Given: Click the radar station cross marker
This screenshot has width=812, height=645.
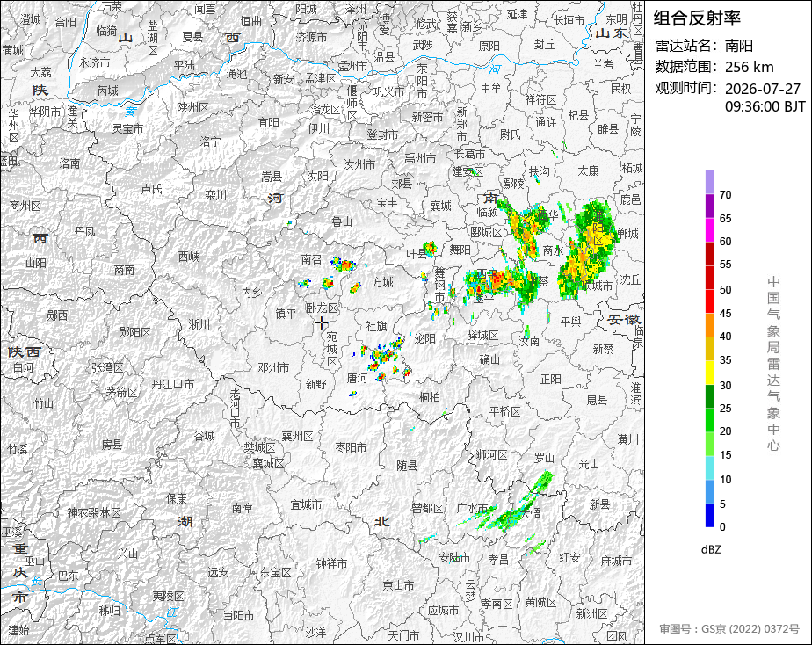Looking at the screenshot, I should click(x=322, y=323).
